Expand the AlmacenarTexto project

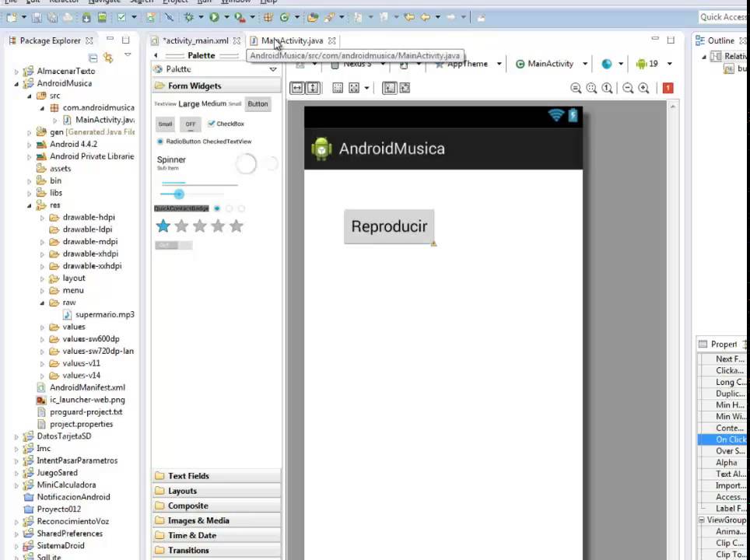coord(16,72)
